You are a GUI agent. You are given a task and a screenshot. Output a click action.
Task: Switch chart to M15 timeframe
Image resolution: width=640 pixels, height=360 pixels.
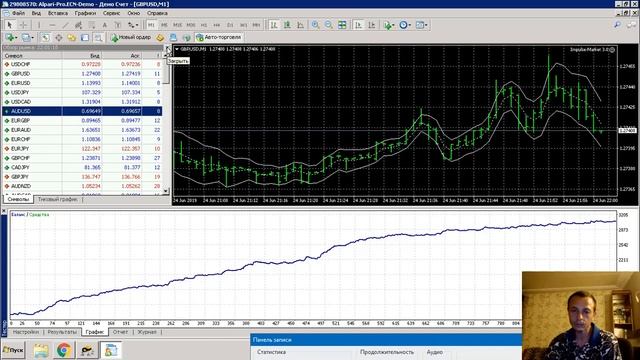178,25
